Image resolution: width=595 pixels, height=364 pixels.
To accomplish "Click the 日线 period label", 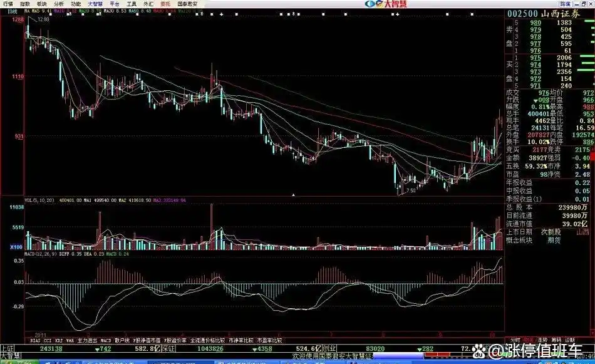I will [13, 11].
